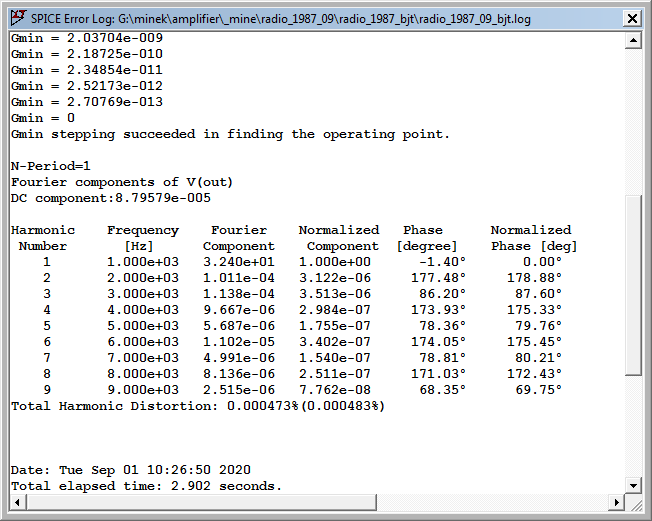Image resolution: width=652 pixels, height=521 pixels.
Task: Click the vertical scrollbar thumb
Action: coord(633,285)
